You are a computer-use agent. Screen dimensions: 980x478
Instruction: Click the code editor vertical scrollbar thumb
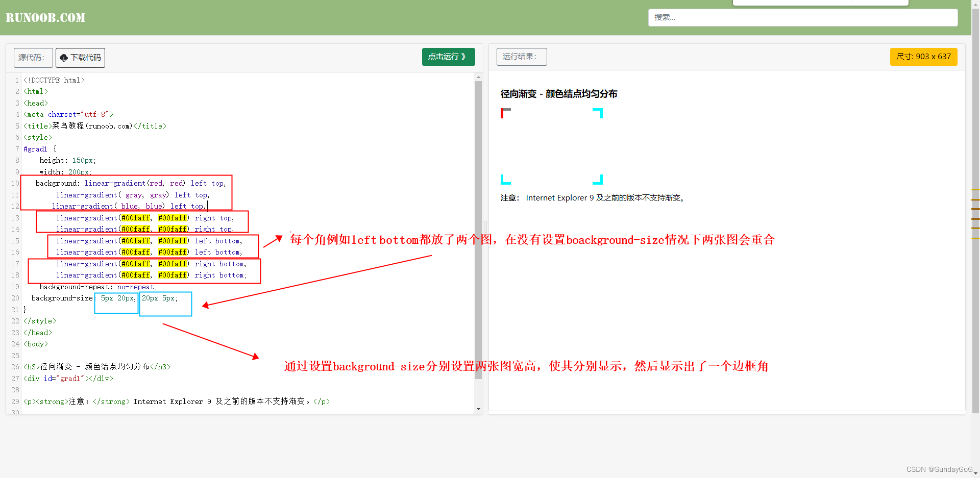click(478, 230)
